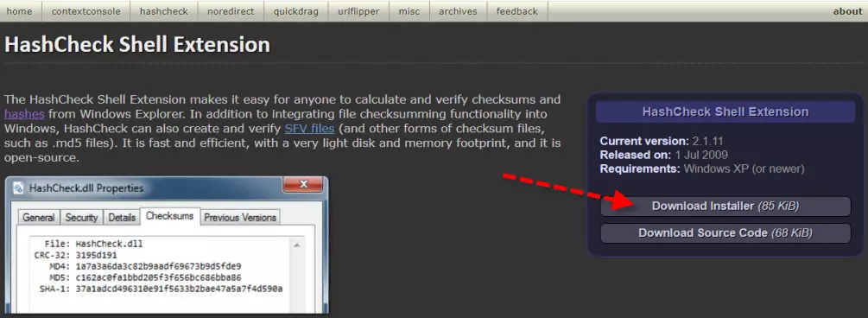Open the feedback page
The width and height of the screenshot is (868, 318).
517,11
